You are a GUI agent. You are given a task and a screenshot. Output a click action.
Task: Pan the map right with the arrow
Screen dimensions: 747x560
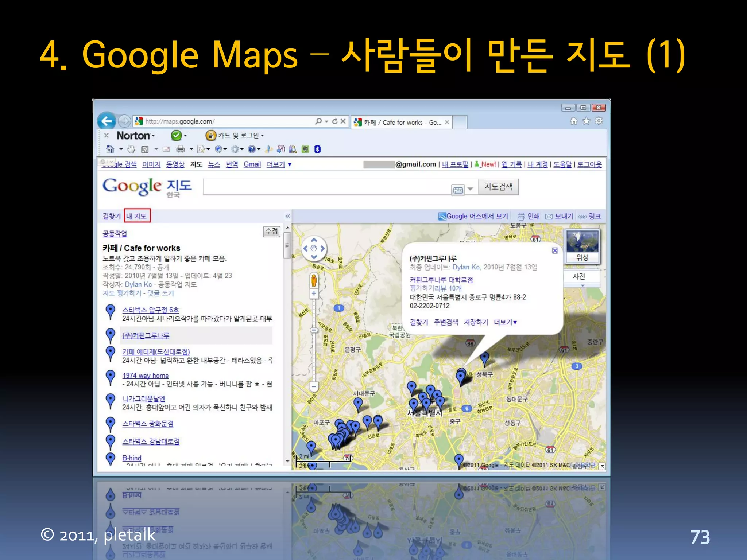point(322,249)
